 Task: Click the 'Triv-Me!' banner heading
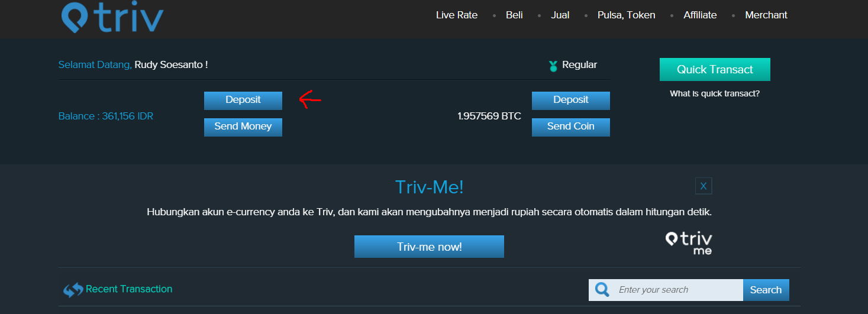(430, 187)
